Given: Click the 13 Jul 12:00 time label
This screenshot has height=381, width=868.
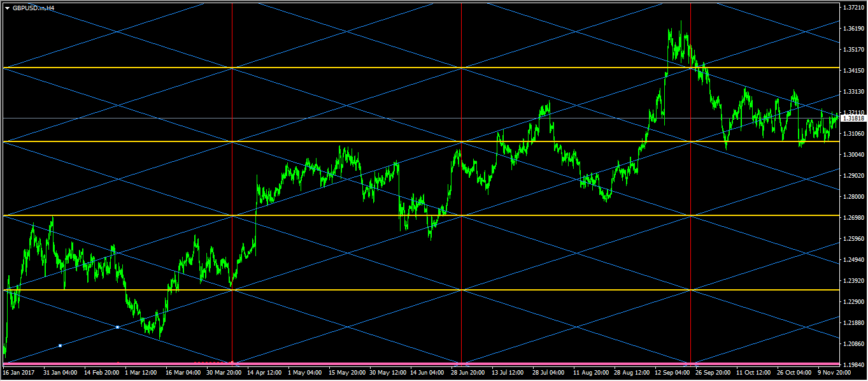Looking at the screenshot, I should tap(508, 371).
